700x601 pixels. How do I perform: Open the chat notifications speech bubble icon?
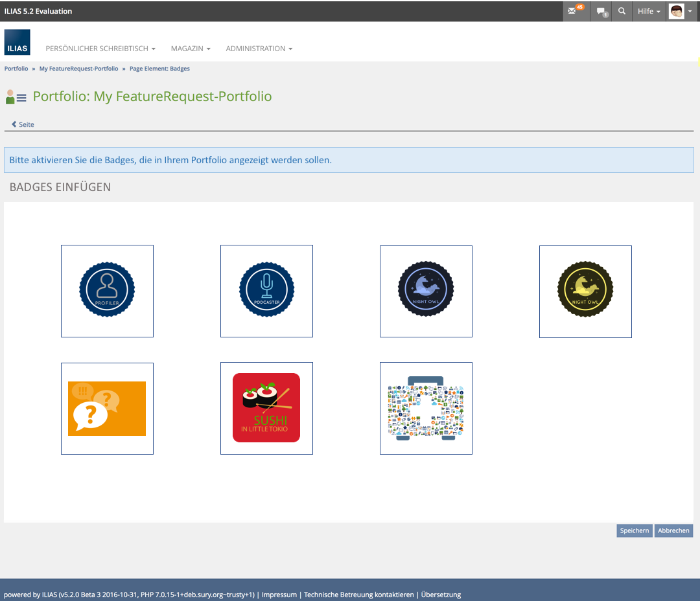click(602, 12)
